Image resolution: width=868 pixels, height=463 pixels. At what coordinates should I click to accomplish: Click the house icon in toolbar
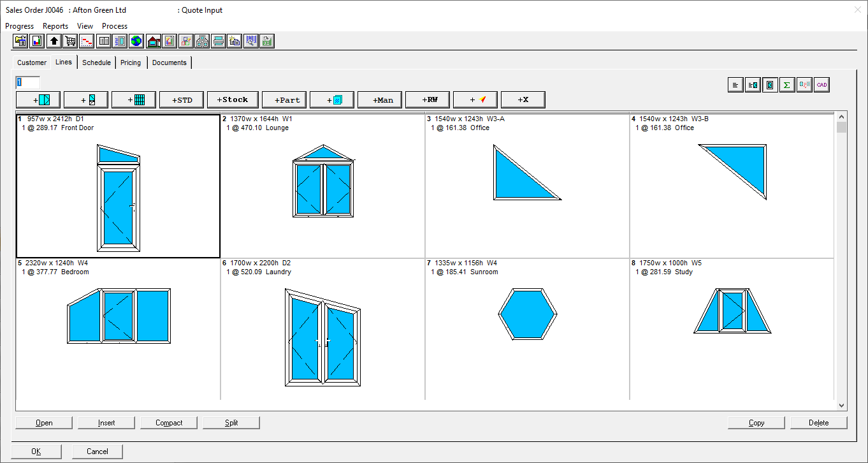(153, 41)
